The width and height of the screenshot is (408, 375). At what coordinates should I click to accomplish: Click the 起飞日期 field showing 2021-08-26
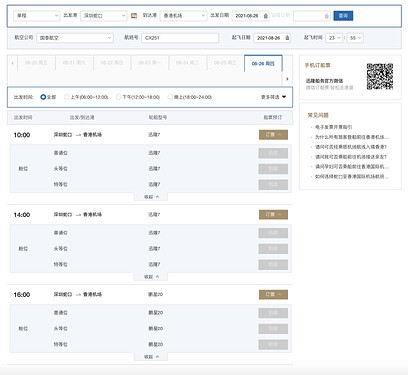pyautogui.click(x=272, y=38)
